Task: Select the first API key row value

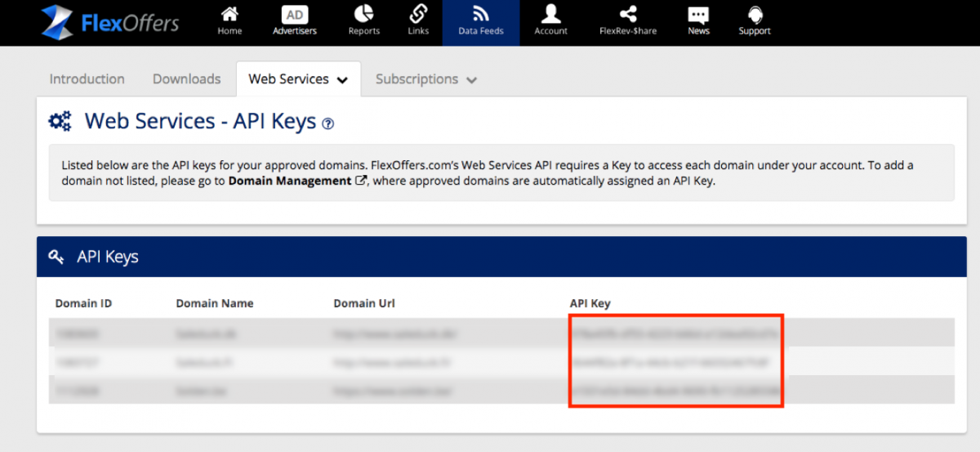Action: 676,333
